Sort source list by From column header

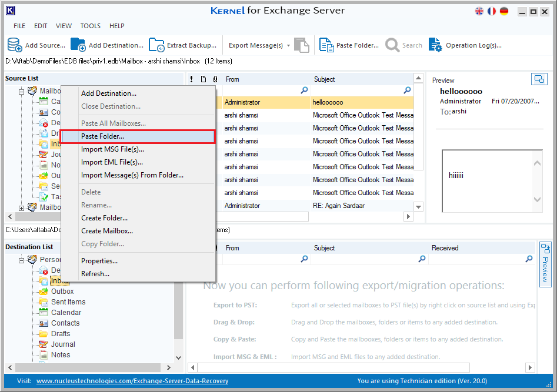pos(266,79)
